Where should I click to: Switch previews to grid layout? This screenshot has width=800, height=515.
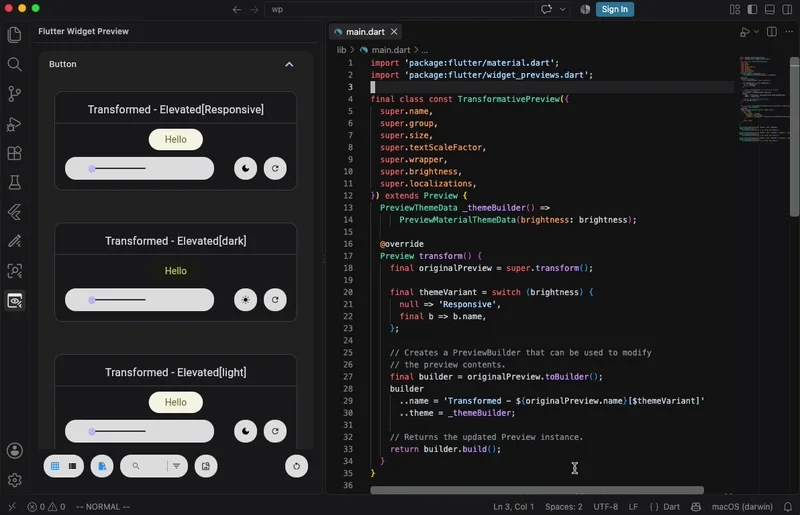tap(55, 466)
